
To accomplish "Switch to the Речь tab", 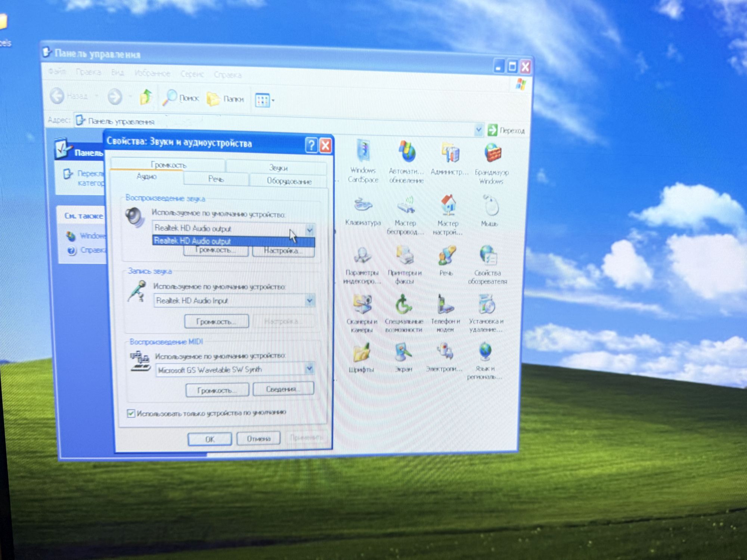I will tap(216, 179).
